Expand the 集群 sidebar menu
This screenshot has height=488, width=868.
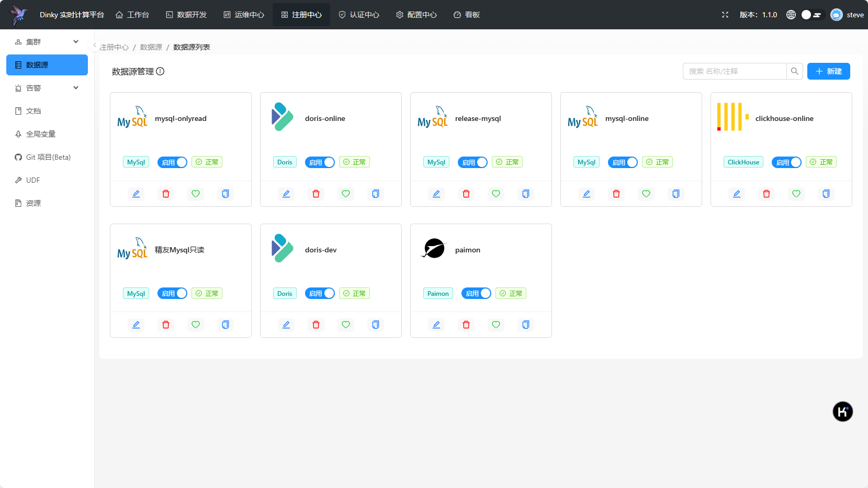point(47,42)
